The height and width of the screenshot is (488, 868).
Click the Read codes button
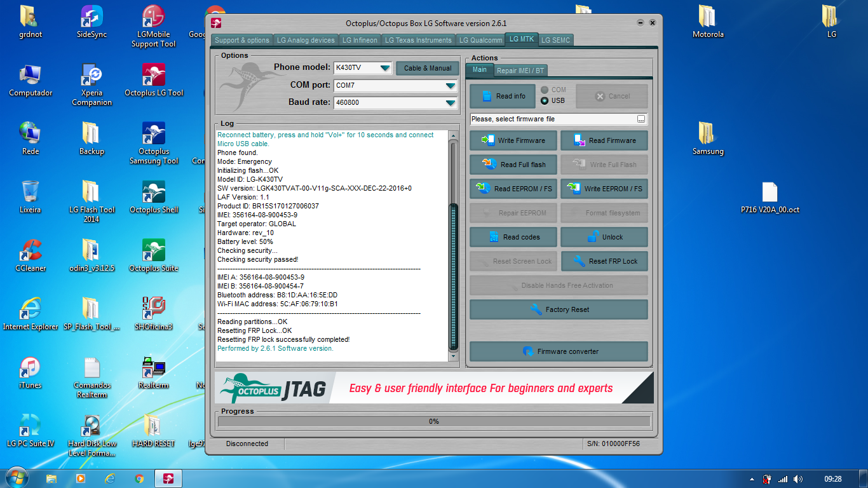[x=513, y=237]
